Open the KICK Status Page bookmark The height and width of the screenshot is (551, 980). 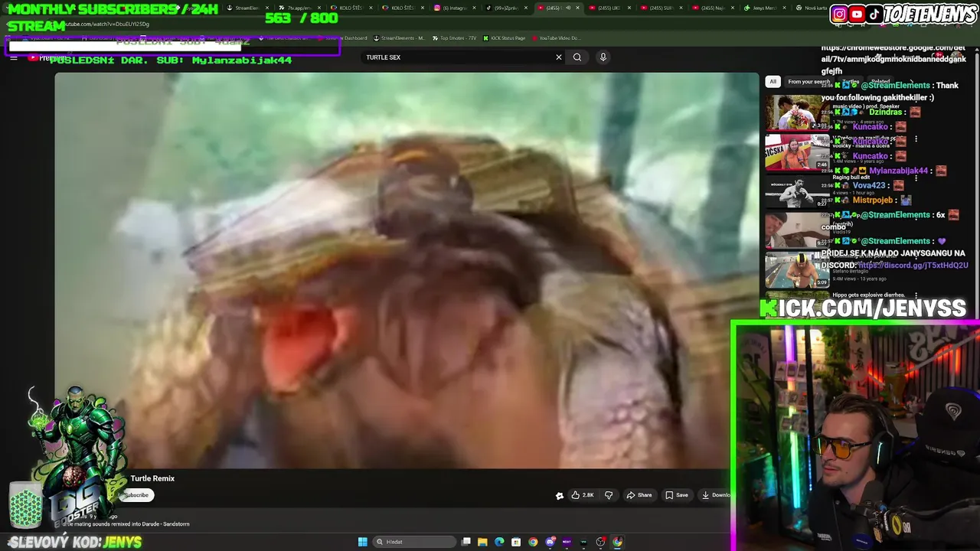pyautogui.click(x=504, y=38)
